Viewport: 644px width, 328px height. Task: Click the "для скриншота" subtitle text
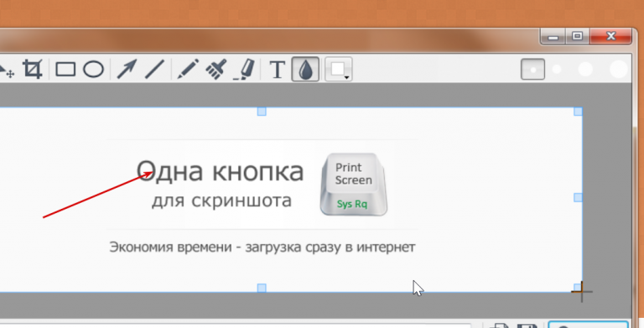click(221, 201)
